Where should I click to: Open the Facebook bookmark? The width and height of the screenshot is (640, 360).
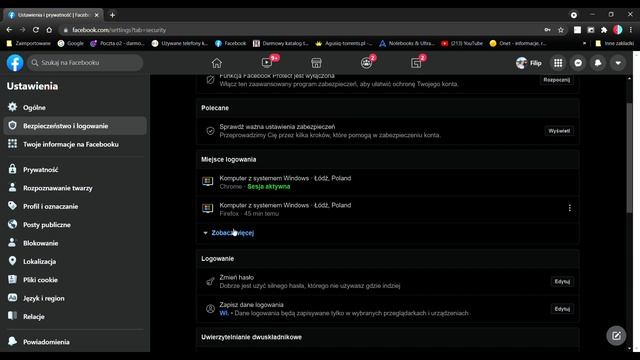click(231, 43)
